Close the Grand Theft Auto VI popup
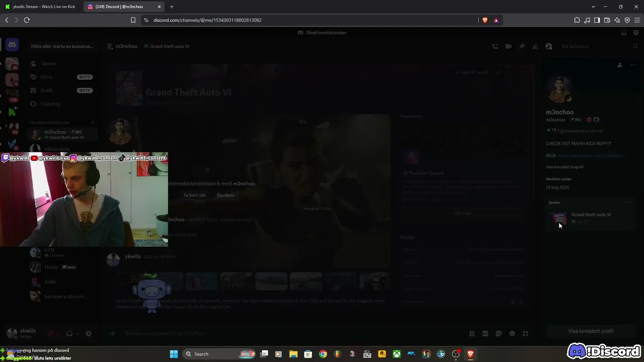 tap(523, 72)
